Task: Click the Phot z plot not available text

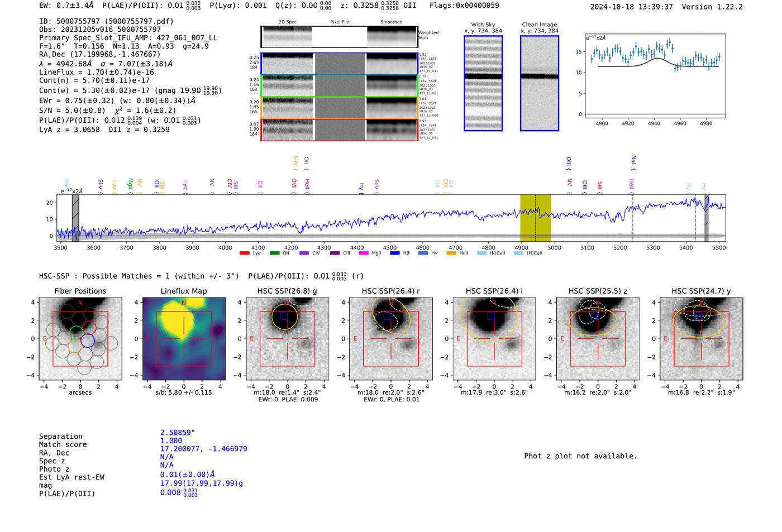Action: (580, 456)
